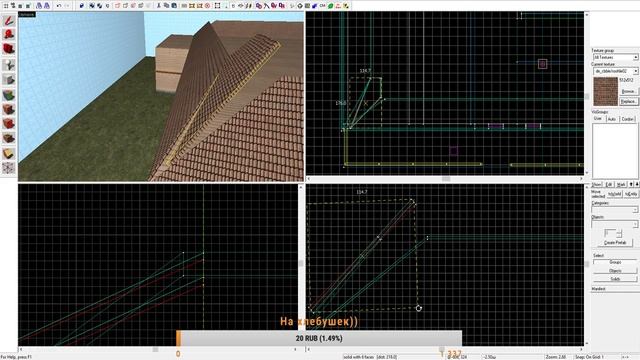Click the smaller grid size icon

[20, 6]
